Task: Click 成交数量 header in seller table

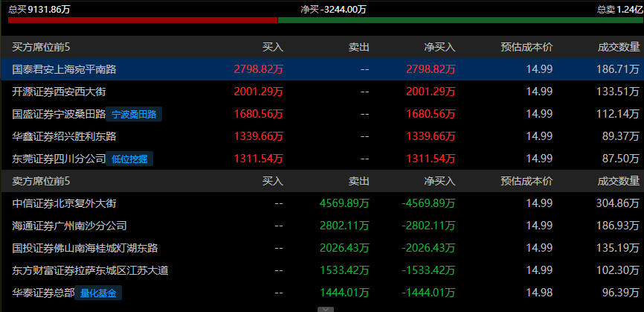Action: (x=619, y=180)
